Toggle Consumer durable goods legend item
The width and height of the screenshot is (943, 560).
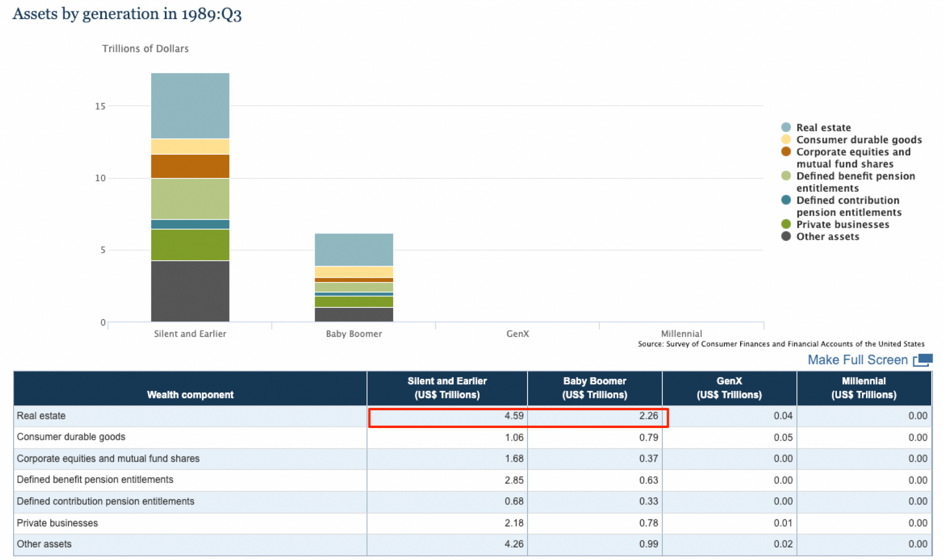(x=859, y=140)
